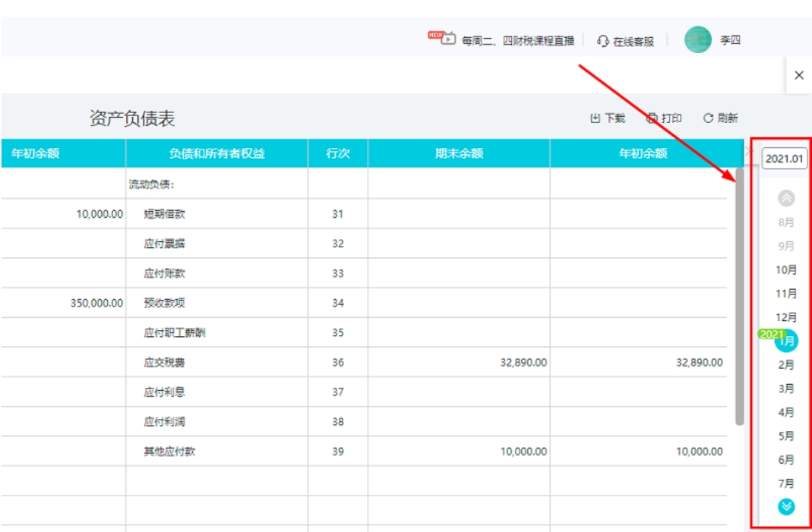Close the panel with the X button

point(799,76)
